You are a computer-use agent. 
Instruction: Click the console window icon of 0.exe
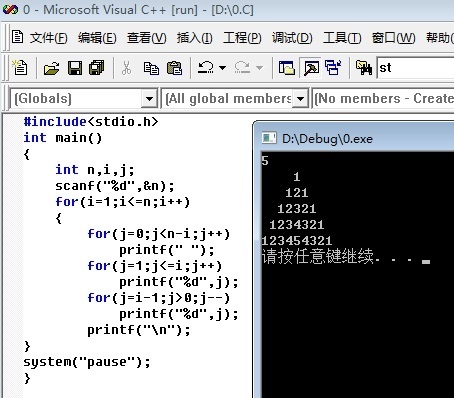[x=269, y=138]
